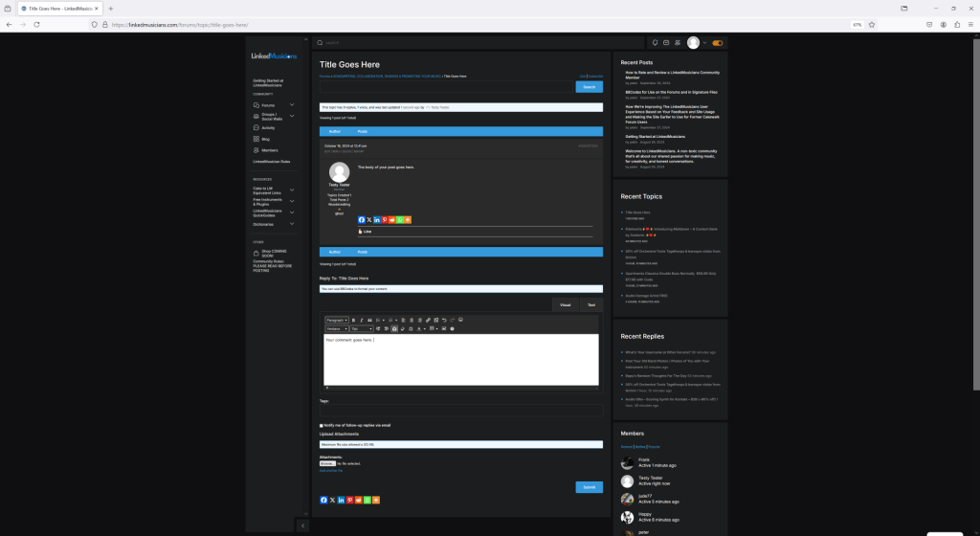Expand the Groups / Social Walls menu

point(292,116)
